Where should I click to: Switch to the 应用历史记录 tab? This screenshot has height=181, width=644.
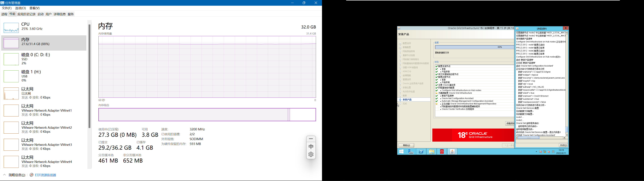coord(26,14)
